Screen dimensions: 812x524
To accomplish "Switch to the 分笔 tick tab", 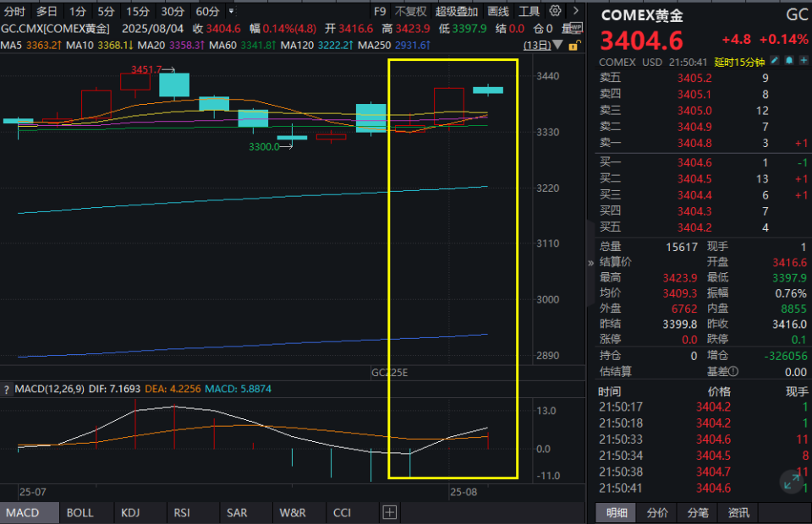I will click(x=698, y=513).
